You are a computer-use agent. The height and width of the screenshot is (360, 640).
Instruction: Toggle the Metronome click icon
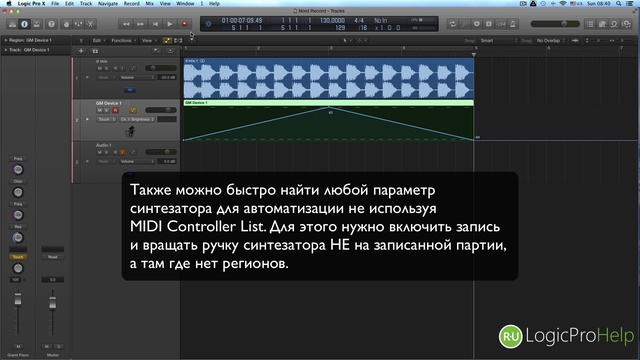pos(513,24)
